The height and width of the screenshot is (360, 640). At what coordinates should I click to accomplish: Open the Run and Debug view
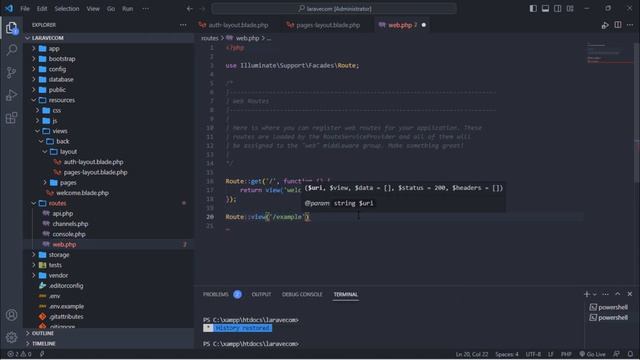click(x=11, y=95)
